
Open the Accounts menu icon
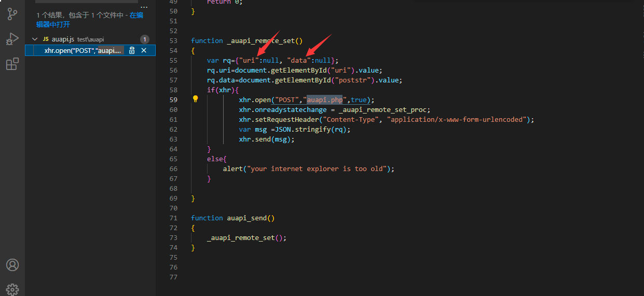(x=12, y=265)
